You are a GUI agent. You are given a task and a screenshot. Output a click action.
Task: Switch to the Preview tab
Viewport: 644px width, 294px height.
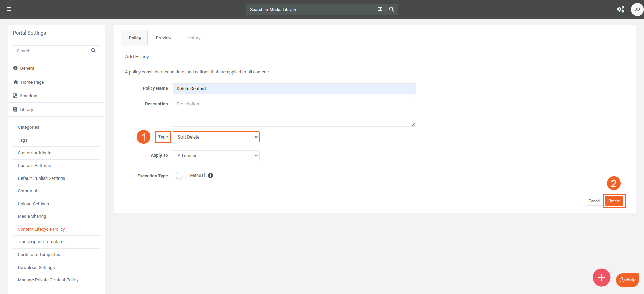point(164,38)
